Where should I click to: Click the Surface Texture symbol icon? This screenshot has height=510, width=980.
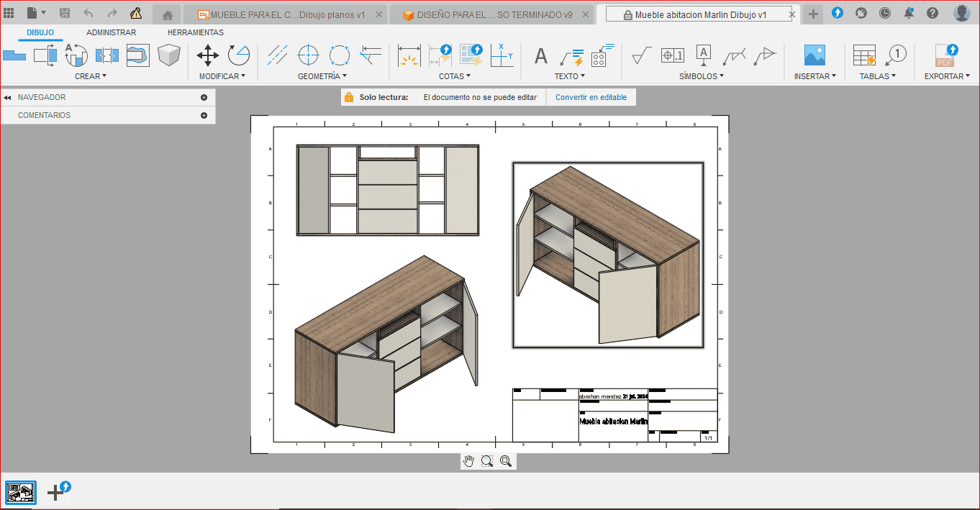(x=641, y=55)
